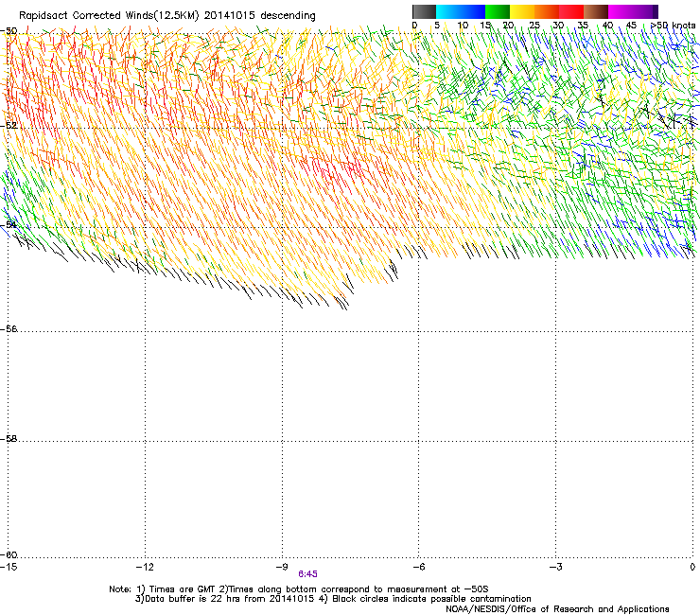Click the red 30-35 knots legend swatch
The image size is (700, 615).
(571, 11)
